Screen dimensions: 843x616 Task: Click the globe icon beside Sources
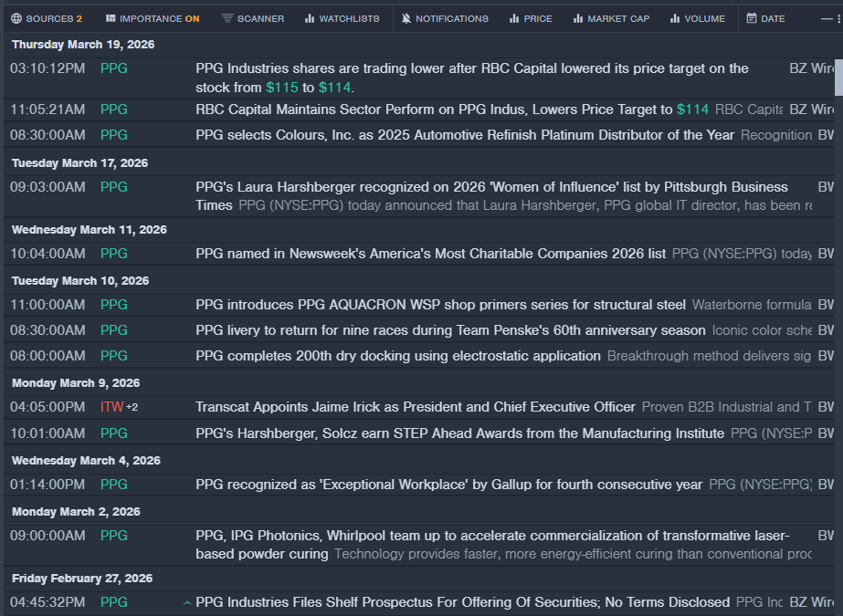(x=16, y=19)
